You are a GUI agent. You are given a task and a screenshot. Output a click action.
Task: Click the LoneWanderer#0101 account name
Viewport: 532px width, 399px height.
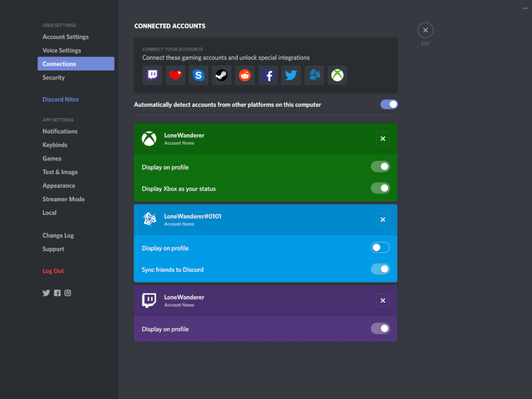(x=193, y=217)
